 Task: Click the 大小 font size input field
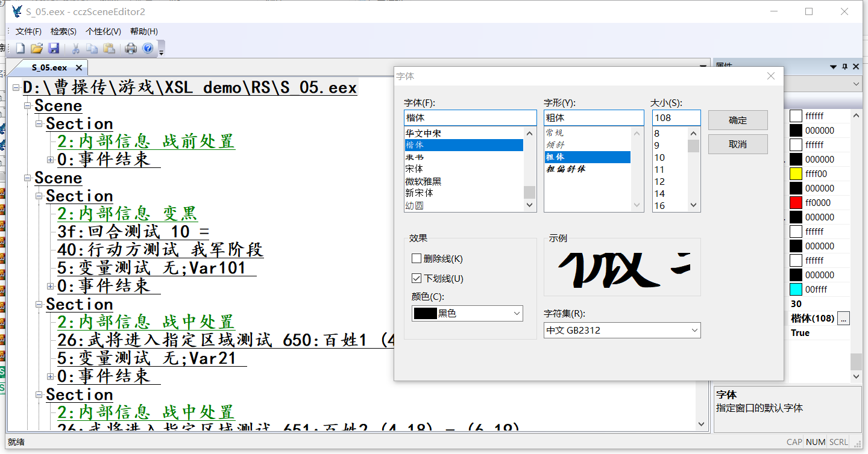676,118
